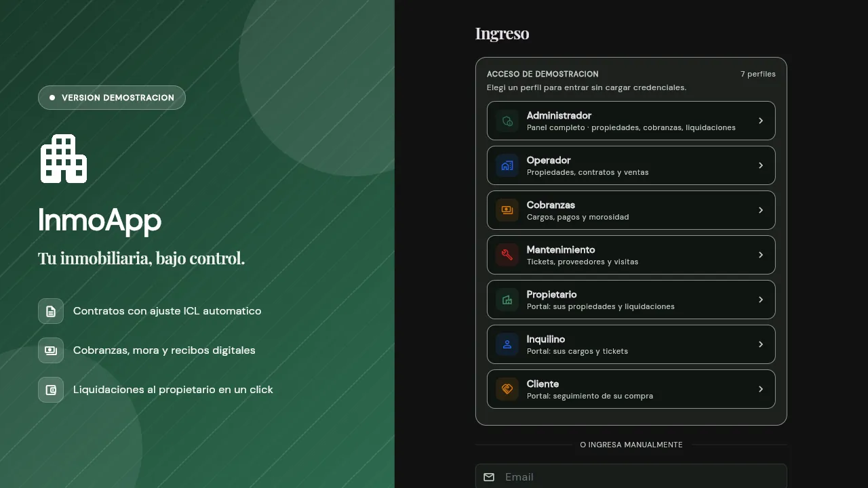Click the Mantenimiento wrench icon
868x488 pixels.
coord(507,255)
